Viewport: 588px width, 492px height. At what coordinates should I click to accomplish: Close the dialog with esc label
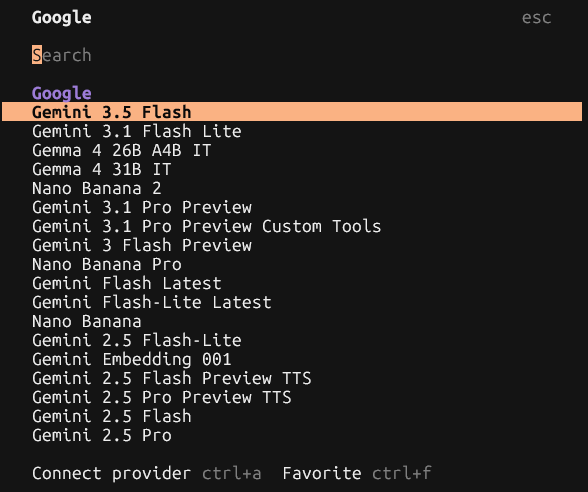(x=537, y=18)
